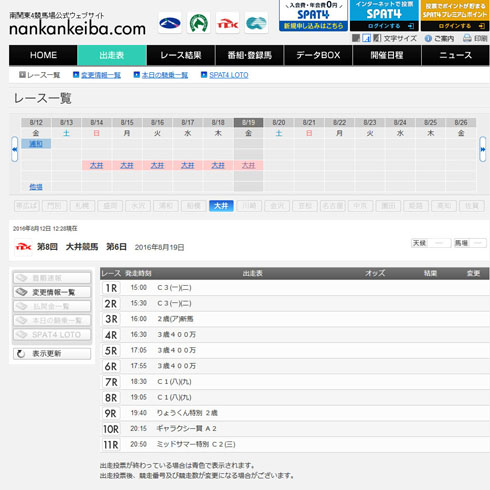Click SPAT4 プレミアムポイント login banner
This screenshot has width=490, height=490.
(455, 16)
